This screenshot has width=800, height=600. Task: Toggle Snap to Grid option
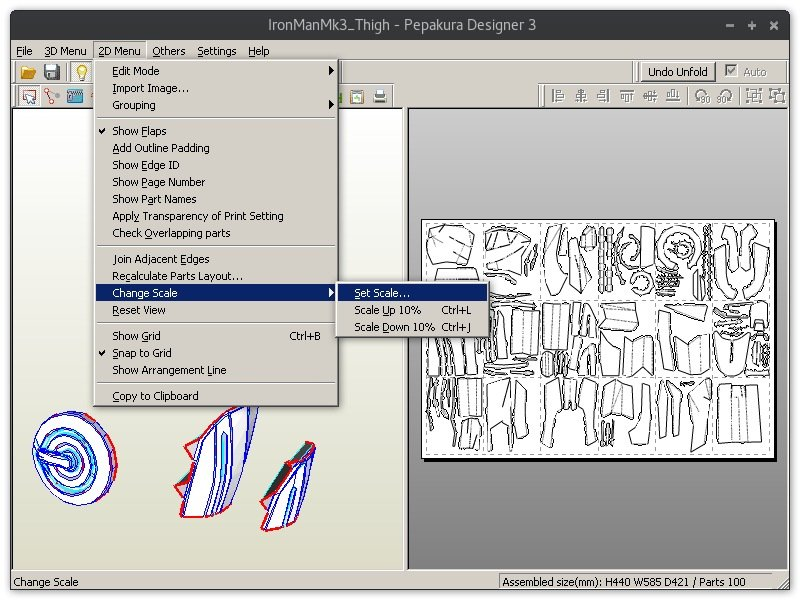[216, 353]
